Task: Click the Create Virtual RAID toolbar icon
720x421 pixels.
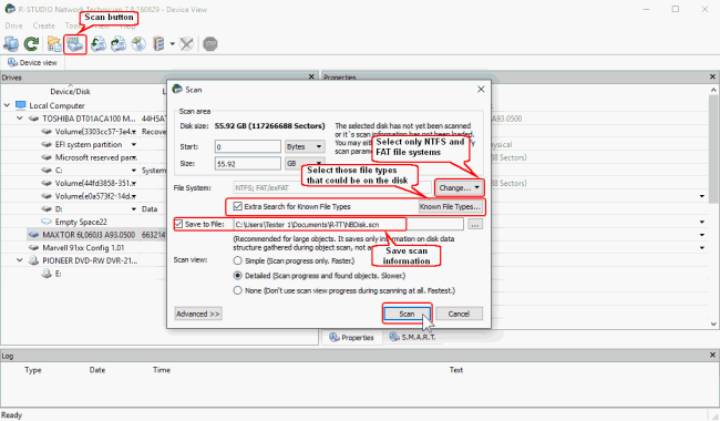Action: [x=158, y=44]
